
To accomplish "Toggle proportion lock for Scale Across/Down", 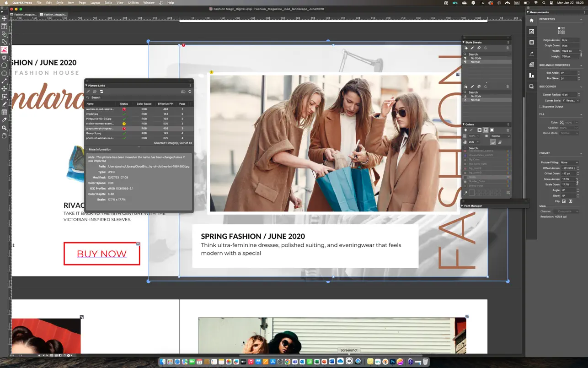I will 577,182.
